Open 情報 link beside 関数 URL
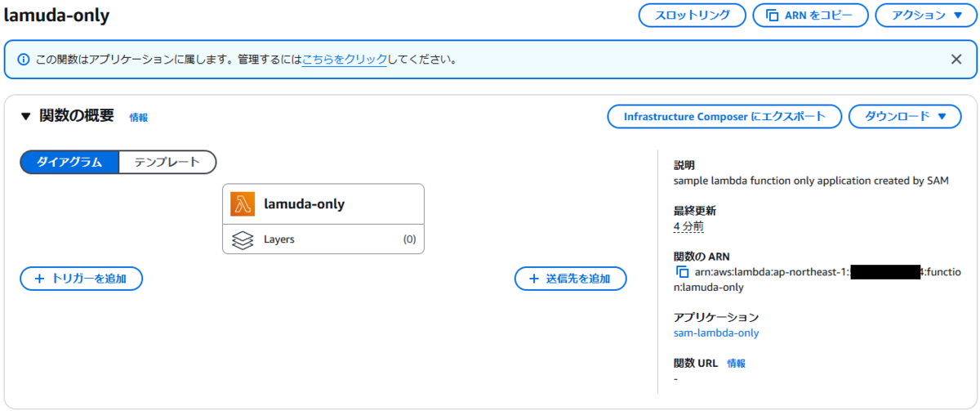The height and width of the screenshot is (411, 980). [736, 364]
